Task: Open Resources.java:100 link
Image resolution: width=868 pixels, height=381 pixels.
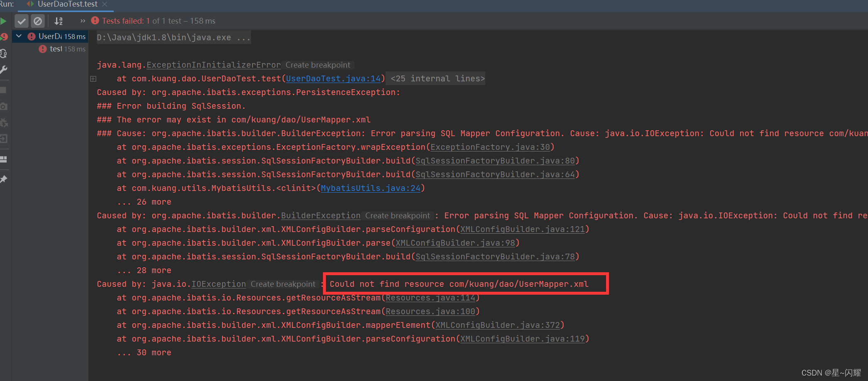Action: pyautogui.click(x=430, y=312)
